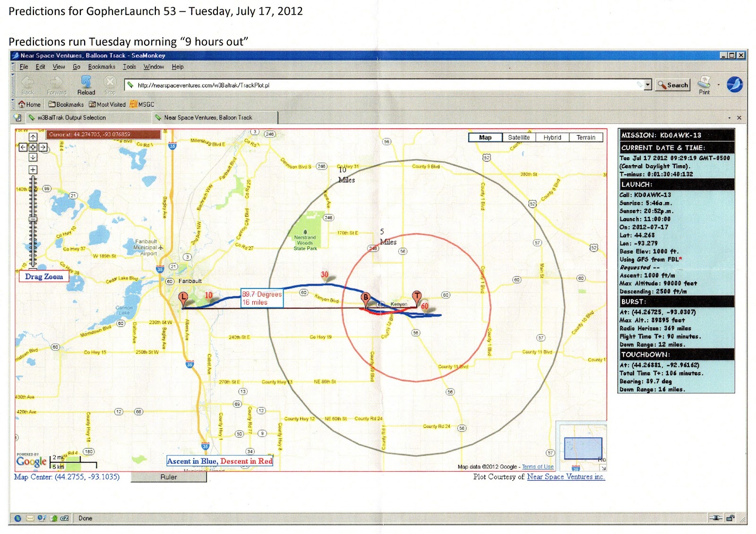Open the Bookmarks menu
The image size is (756, 534).
(x=102, y=67)
